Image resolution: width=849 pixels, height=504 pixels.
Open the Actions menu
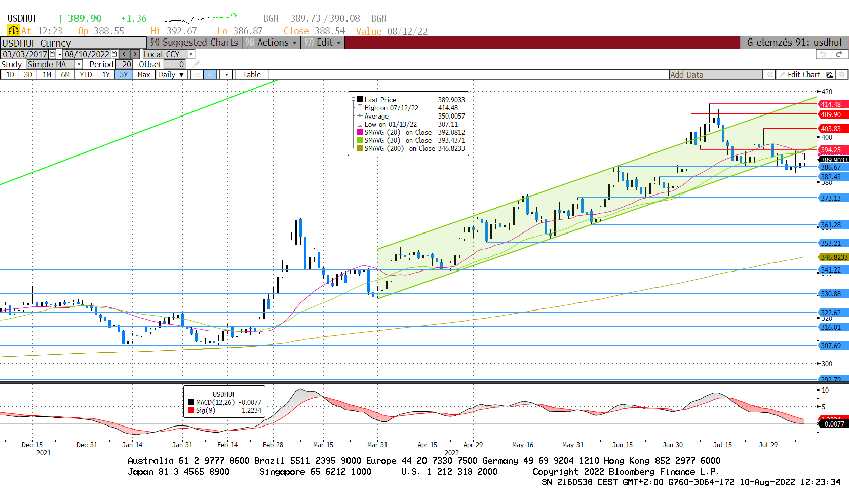pos(271,43)
